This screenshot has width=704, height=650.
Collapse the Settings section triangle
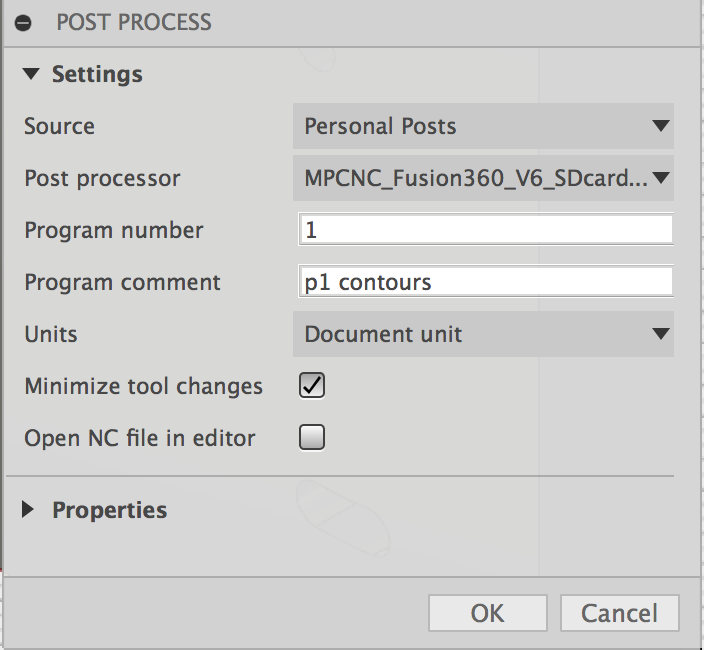31,74
